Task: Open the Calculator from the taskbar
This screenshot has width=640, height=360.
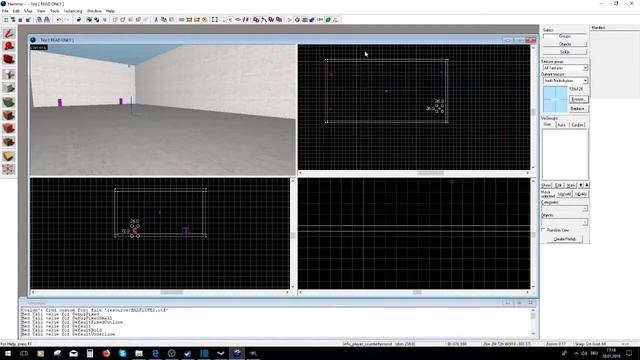Action: [x=90, y=353]
